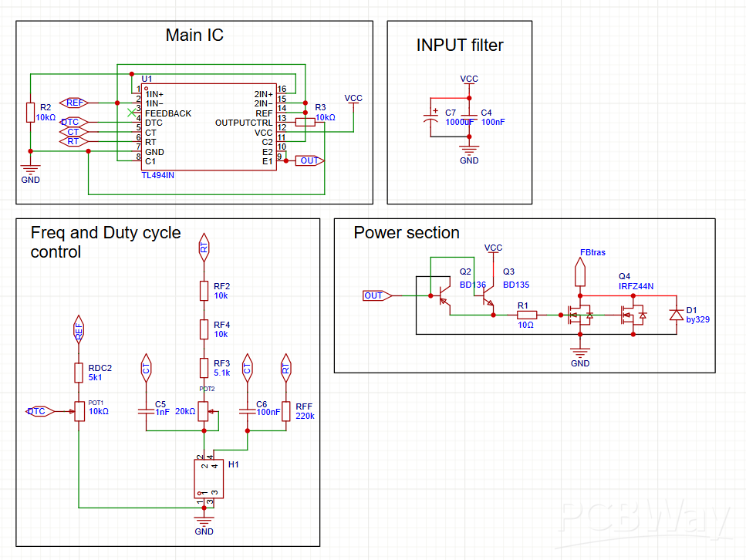Click the 'U1' designator label
Viewport: 746px width, 560px height.
(147, 79)
